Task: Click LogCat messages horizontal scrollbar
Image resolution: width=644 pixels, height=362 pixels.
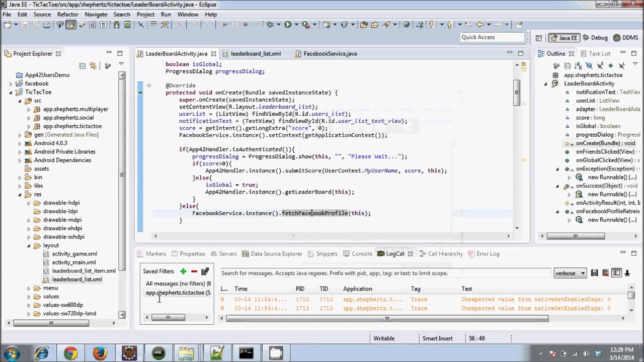Action: pos(387,318)
